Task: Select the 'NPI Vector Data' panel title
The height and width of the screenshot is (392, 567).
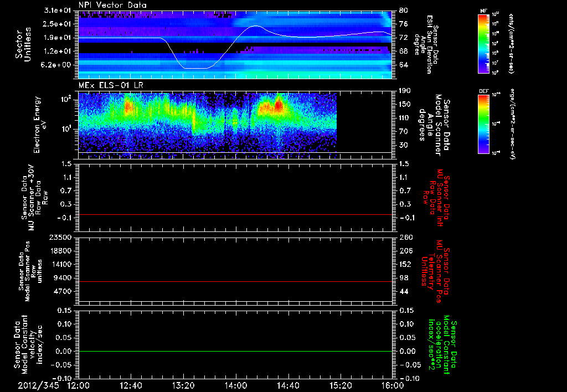Action: click(x=112, y=5)
